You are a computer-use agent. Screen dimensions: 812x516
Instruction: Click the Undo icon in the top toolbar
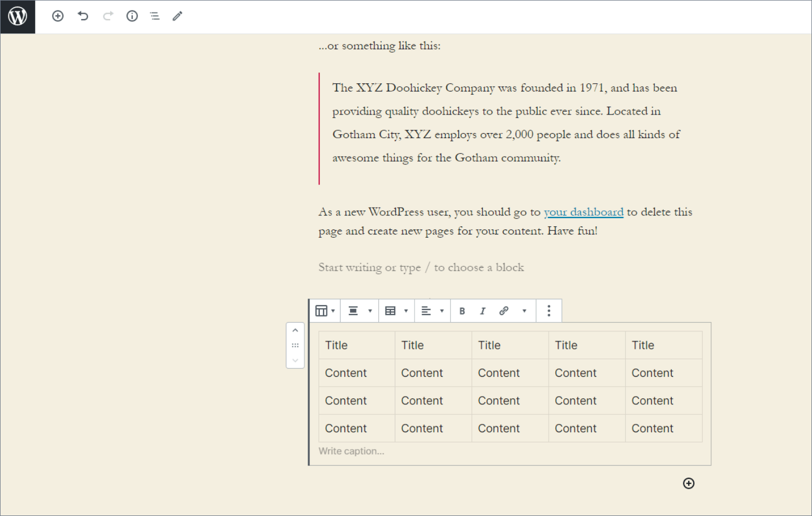coord(83,16)
